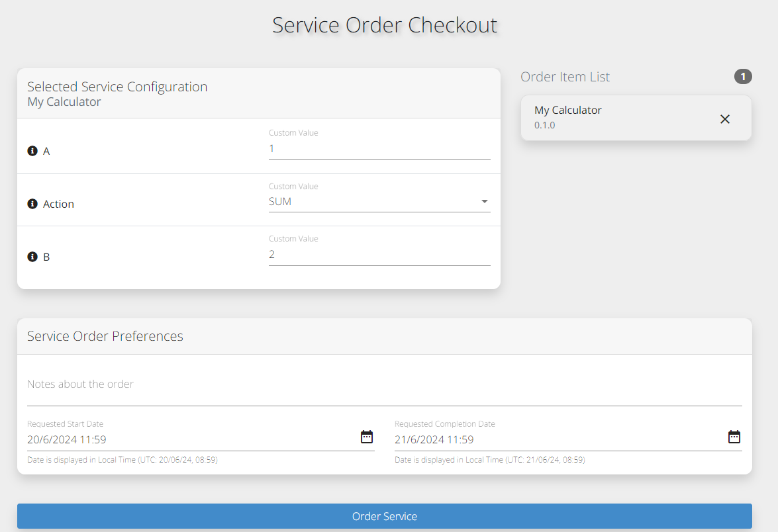The width and height of the screenshot is (778, 532).
Task: Click the order item count badge
Action: (743, 77)
